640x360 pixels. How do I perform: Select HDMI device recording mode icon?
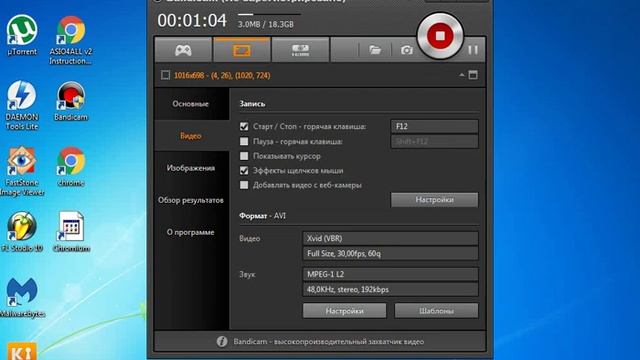(300, 50)
